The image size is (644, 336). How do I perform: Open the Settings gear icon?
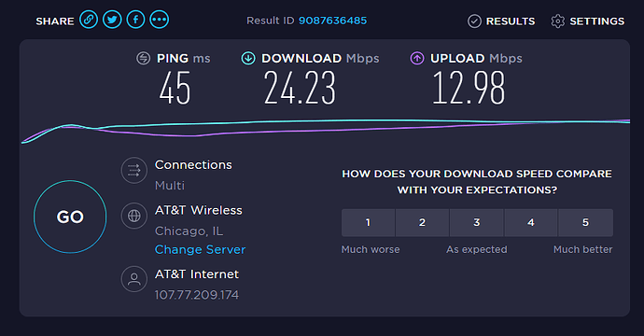pyautogui.click(x=558, y=21)
